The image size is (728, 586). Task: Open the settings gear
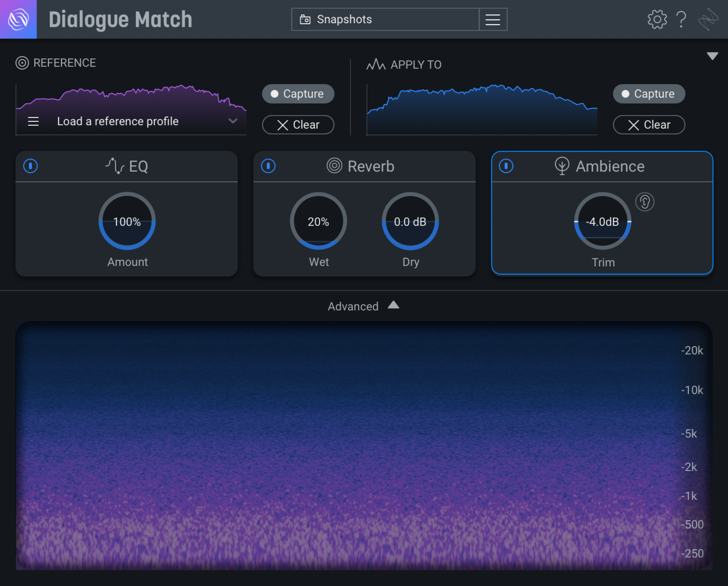pyautogui.click(x=657, y=19)
